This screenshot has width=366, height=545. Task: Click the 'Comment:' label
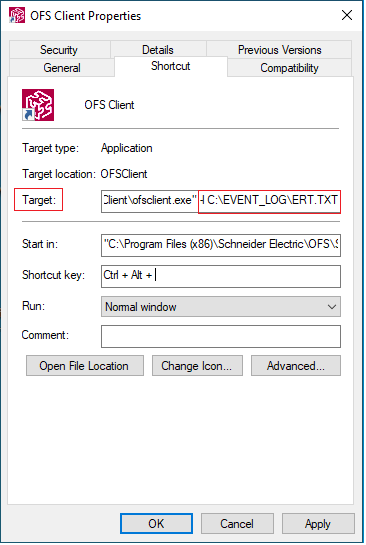click(x=45, y=335)
